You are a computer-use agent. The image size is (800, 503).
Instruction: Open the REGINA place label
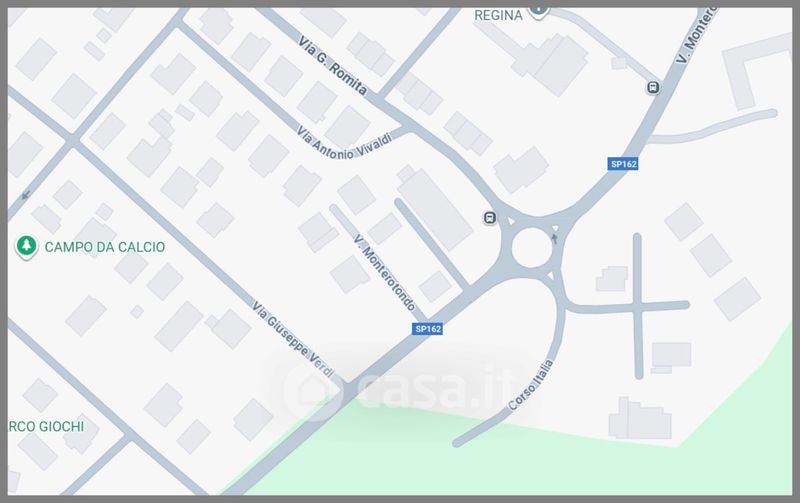pos(498,15)
